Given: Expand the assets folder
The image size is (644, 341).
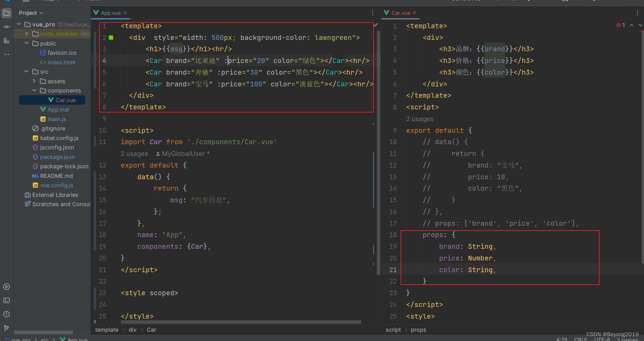Looking at the screenshot, I should [x=34, y=81].
